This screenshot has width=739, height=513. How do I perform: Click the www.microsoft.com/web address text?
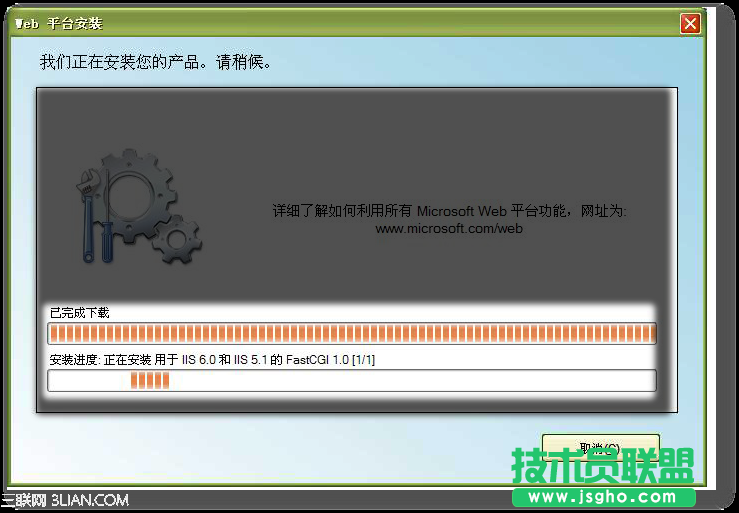pyautogui.click(x=449, y=229)
